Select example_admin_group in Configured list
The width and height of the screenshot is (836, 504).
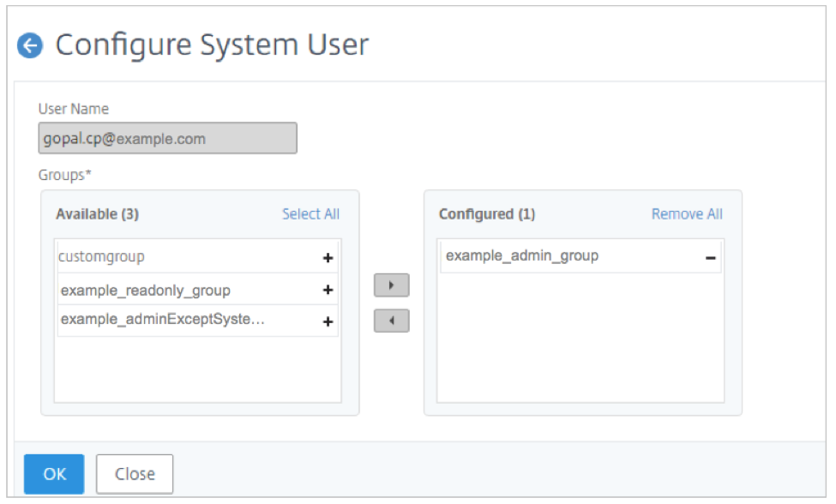580,257
